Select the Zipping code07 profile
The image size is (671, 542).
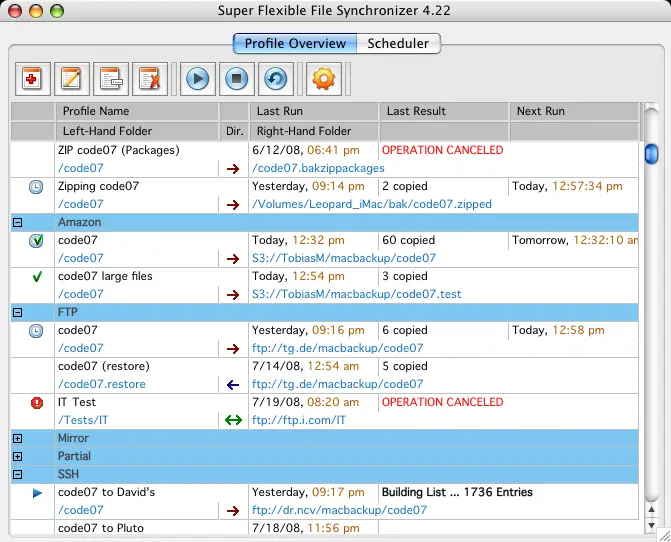click(98, 186)
